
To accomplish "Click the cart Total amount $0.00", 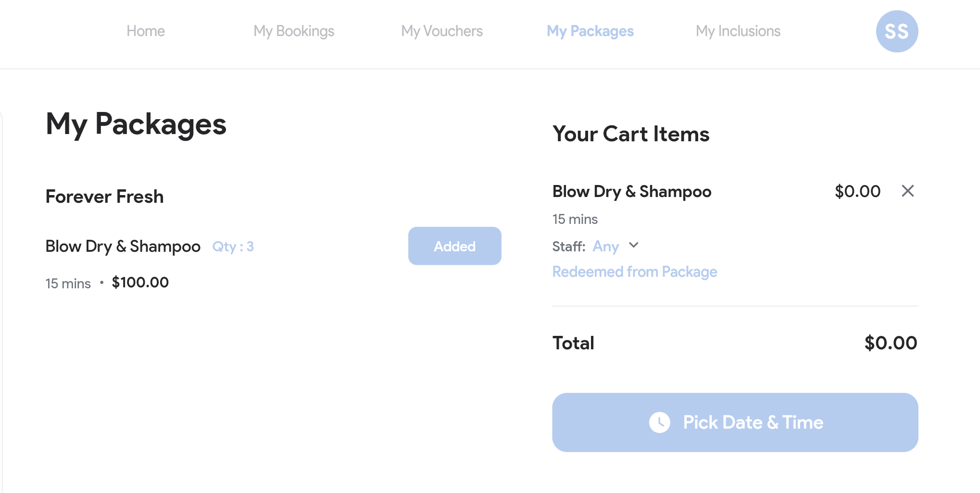I will 891,343.
